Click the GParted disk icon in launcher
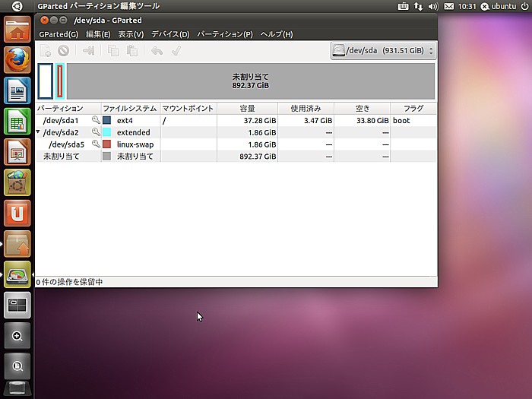This screenshot has height=399, width=532. click(x=17, y=274)
